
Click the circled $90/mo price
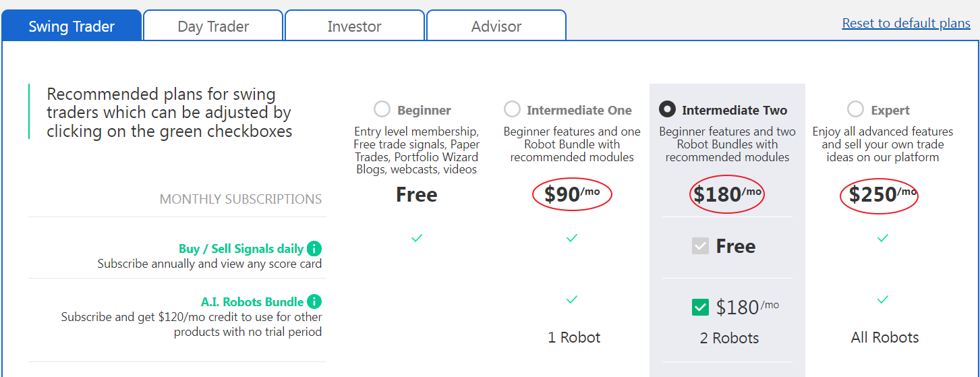[572, 195]
